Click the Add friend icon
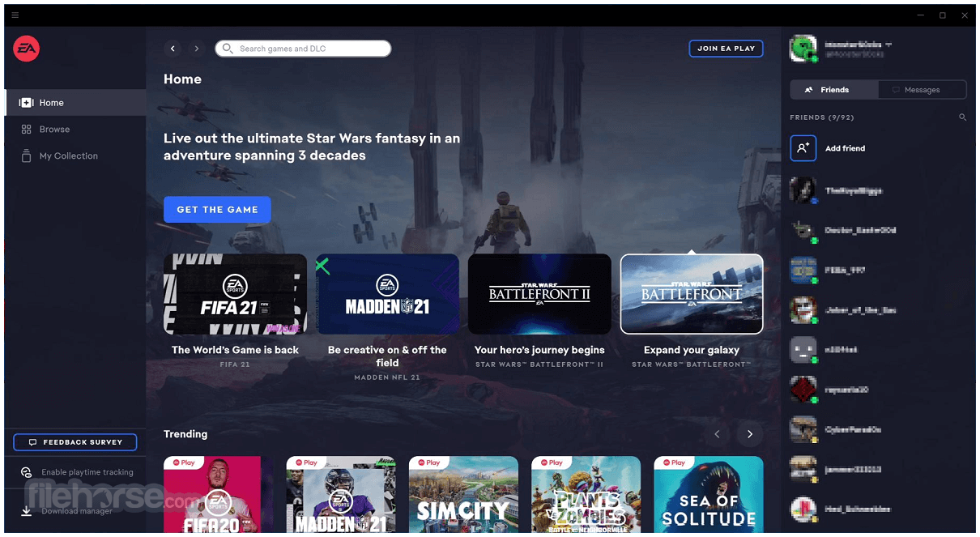 pyautogui.click(x=803, y=148)
